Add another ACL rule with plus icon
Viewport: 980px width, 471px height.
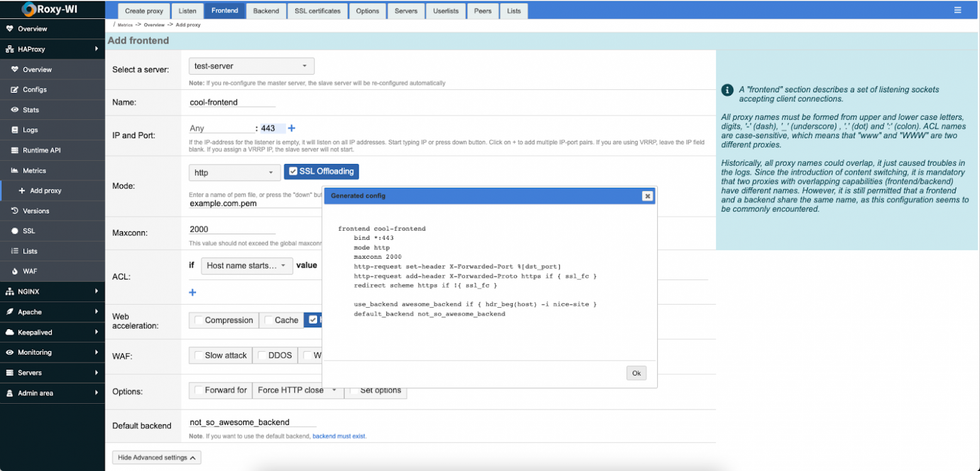193,293
